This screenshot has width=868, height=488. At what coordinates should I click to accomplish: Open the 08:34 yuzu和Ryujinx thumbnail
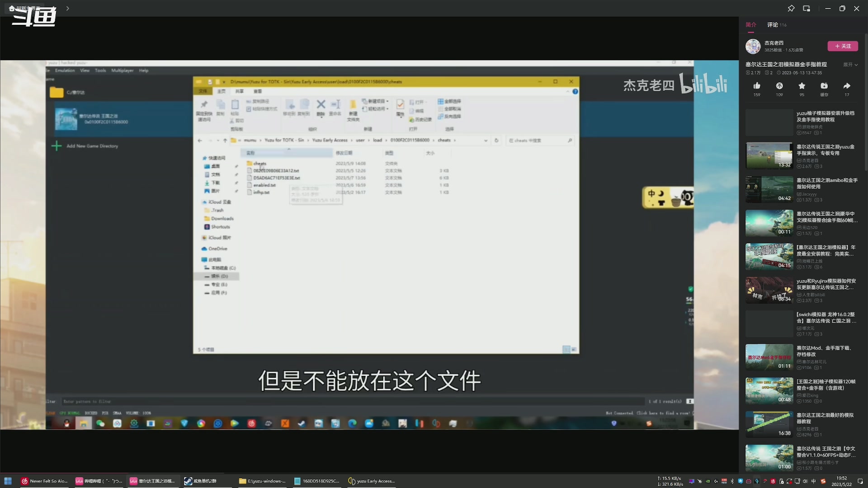[x=769, y=290]
